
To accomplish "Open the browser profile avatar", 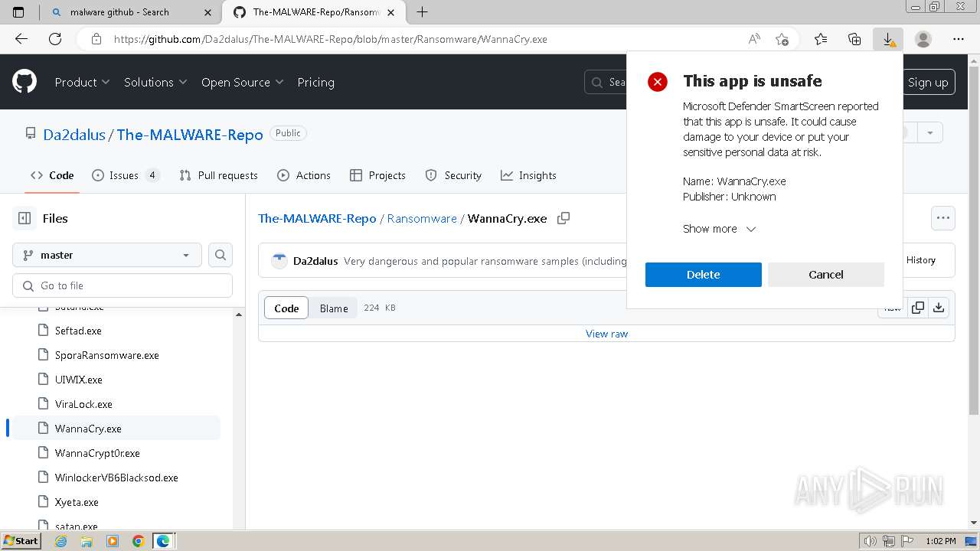I will (x=923, y=39).
